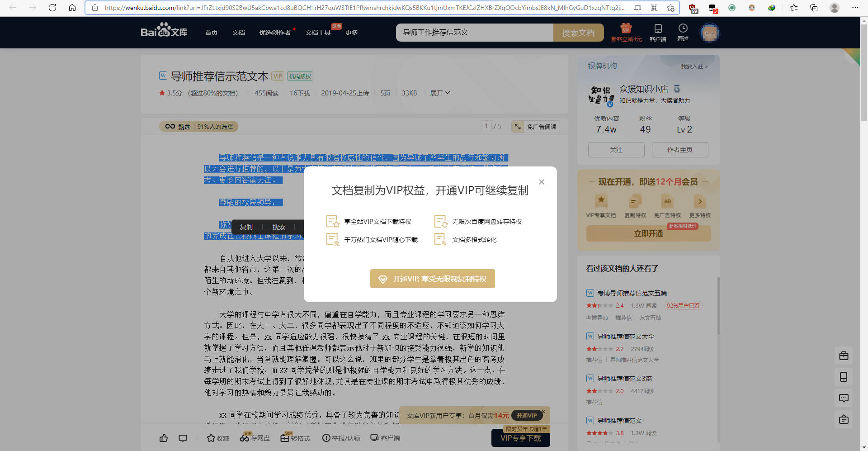Expand document details via 展开 dropdown
This screenshot has width=868, height=451.
[x=439, y=93]
